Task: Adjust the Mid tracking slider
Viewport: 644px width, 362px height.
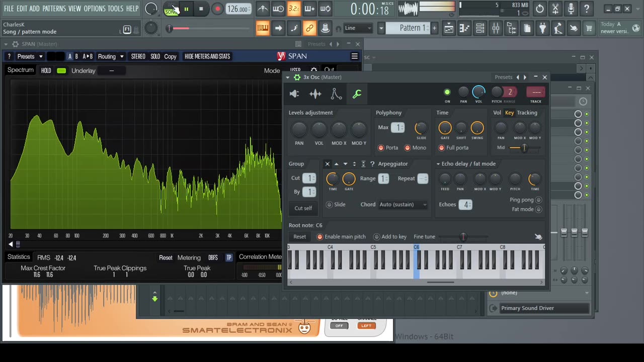Action: point(524,148)
